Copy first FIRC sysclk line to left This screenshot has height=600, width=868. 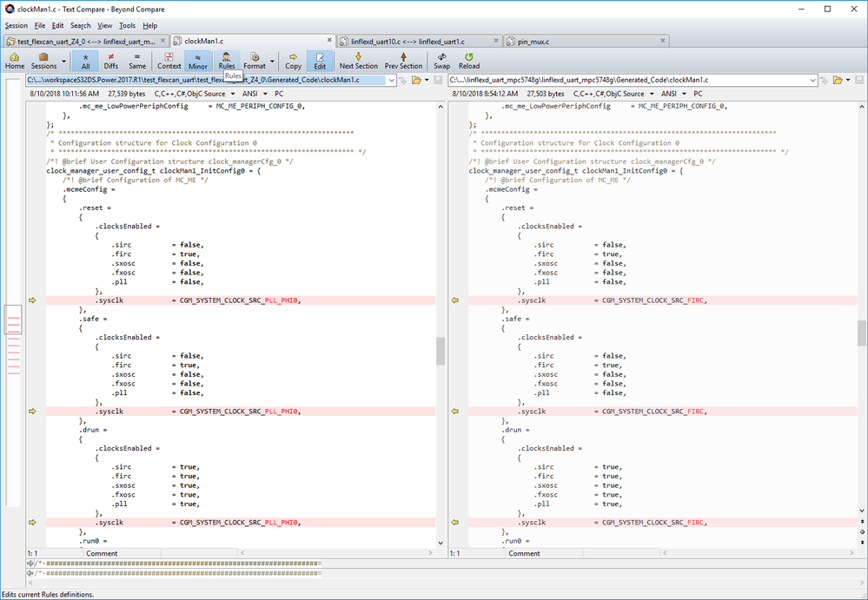[455, 300]
